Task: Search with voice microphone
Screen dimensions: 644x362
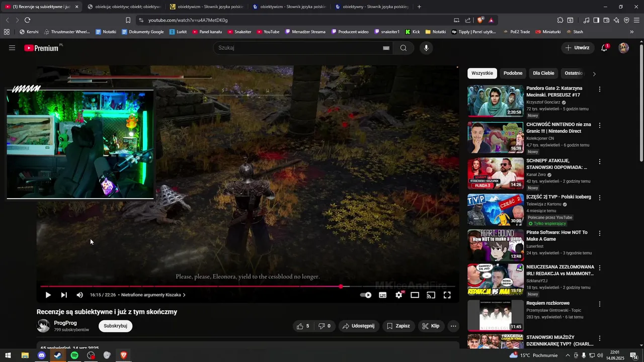Action: pyautogui.click(x=426, y=48)
